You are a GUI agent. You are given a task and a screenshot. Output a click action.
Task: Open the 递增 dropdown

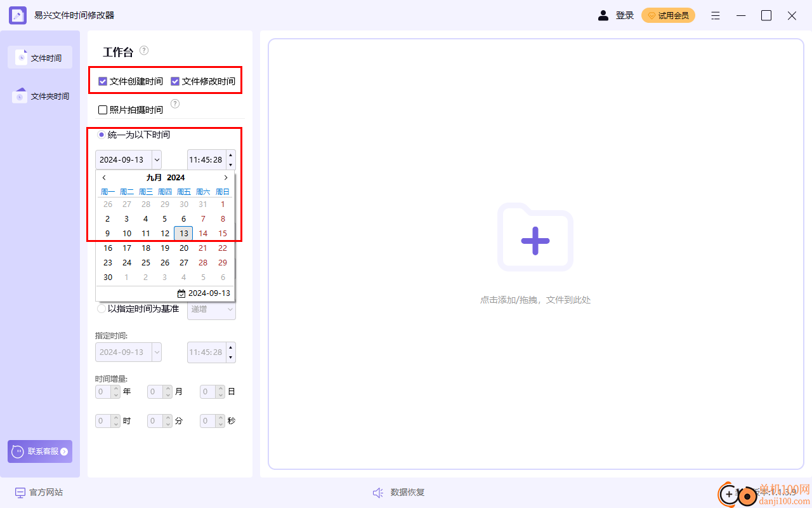[211, 309]
